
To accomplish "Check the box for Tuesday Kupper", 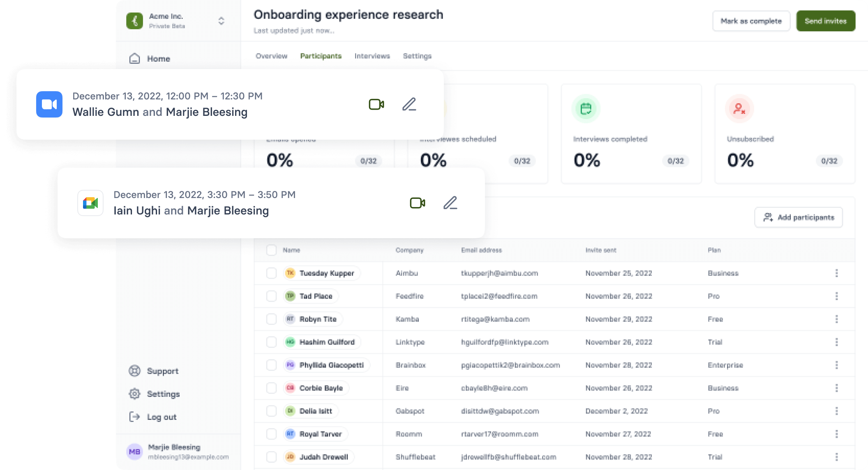I will pyautogui.click(x=271, y=273).
